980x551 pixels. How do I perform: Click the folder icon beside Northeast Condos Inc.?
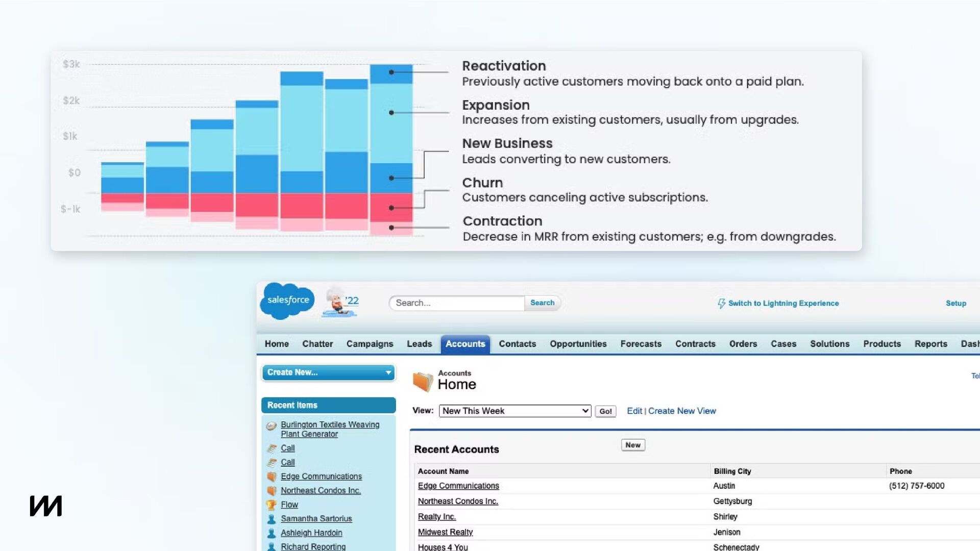click(x=272, y=491)
